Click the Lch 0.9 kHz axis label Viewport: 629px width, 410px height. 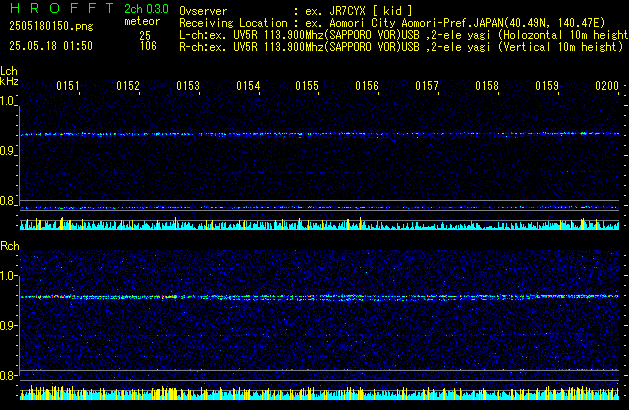(x=7, y=151)
